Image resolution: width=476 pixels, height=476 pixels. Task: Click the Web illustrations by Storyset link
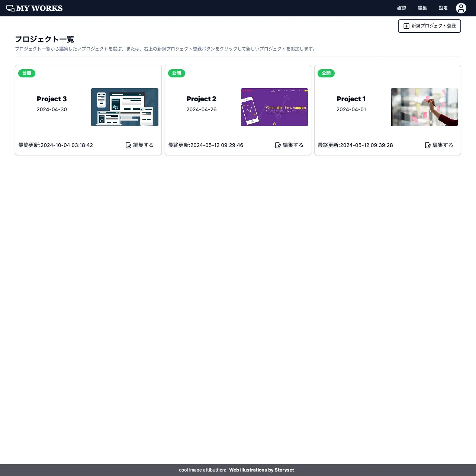pos(261,470)
